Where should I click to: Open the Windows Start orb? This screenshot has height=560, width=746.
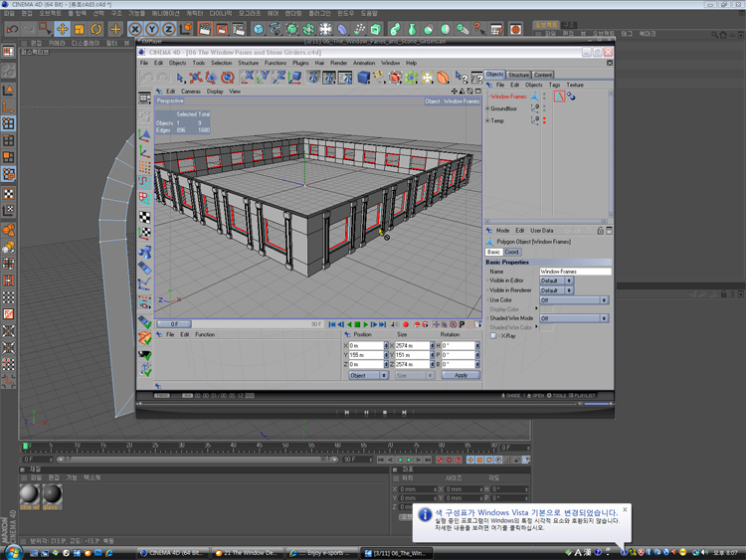point(14,552)
